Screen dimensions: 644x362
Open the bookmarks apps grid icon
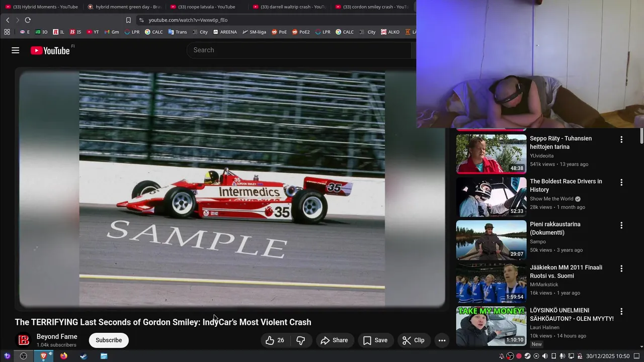[x=7, y=32]
